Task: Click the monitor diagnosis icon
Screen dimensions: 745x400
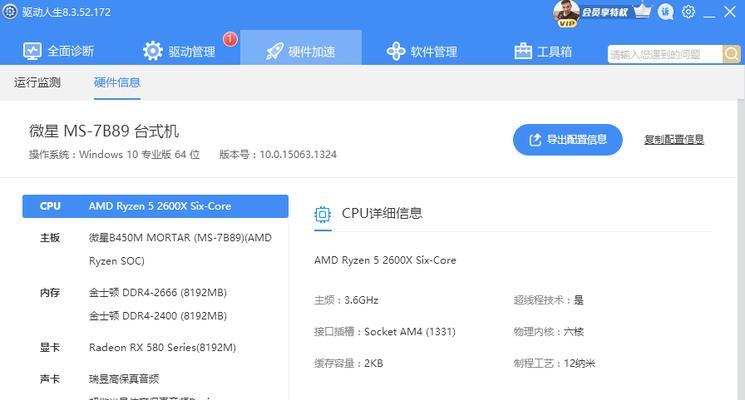Action: pyautogui.click(x=32, y=51)
